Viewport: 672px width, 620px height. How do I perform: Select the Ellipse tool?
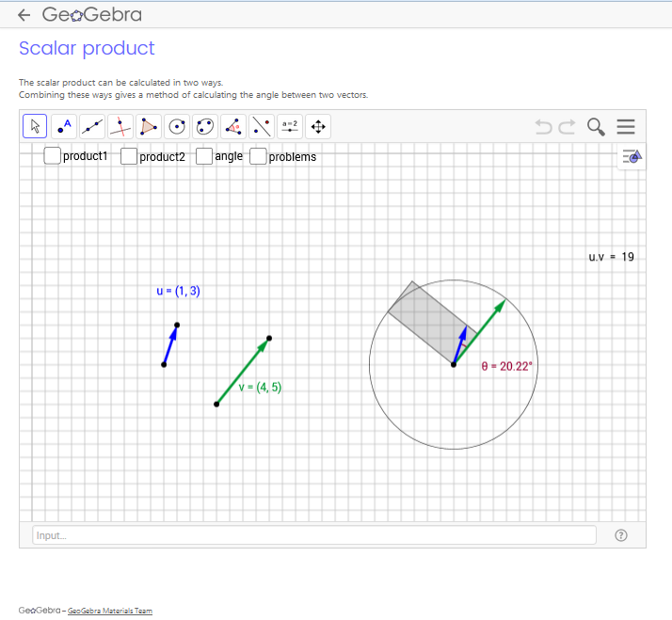pyautogui.click(x=205, y=126)
